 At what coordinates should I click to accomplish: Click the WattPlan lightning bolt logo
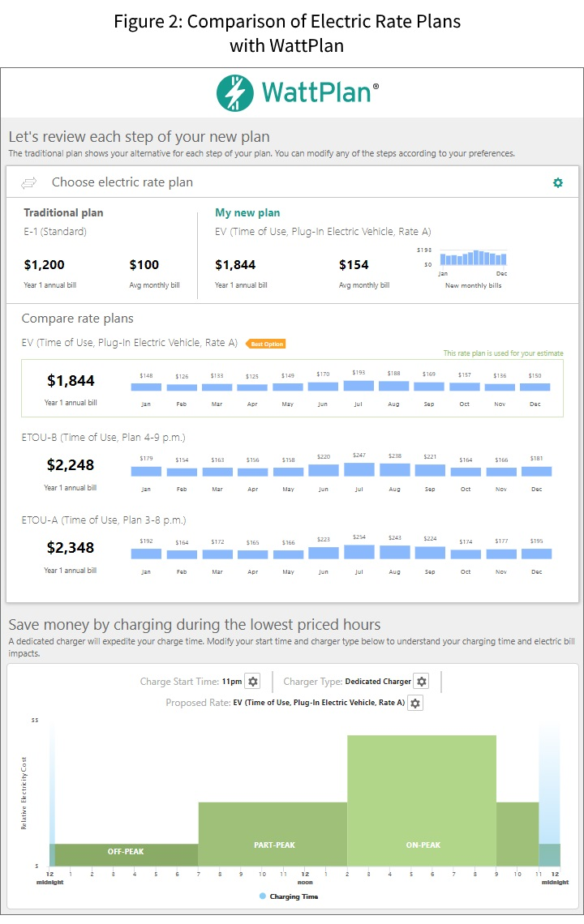coord(234,93)
